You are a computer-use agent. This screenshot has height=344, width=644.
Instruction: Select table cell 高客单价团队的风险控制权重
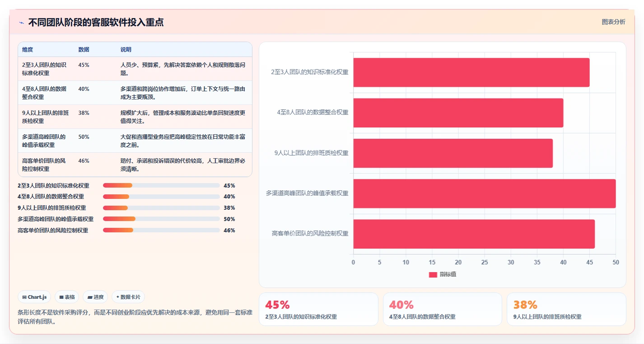tap(46, 165)
